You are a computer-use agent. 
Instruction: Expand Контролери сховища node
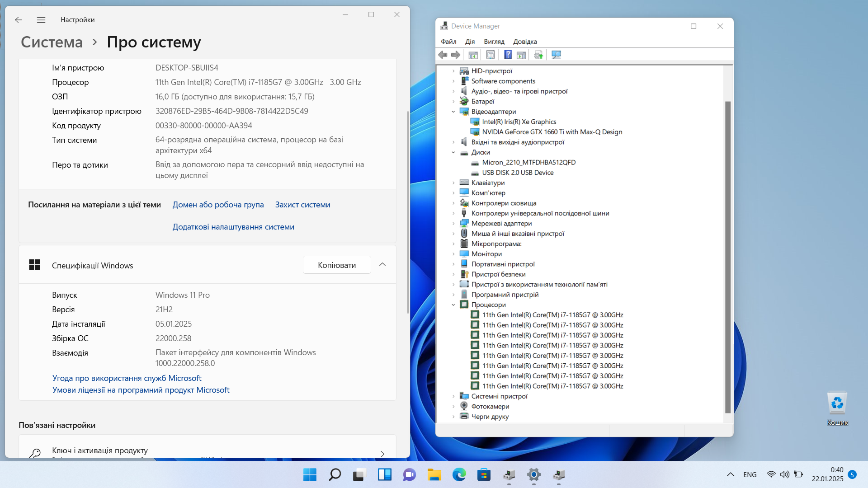tap(453, 203)
